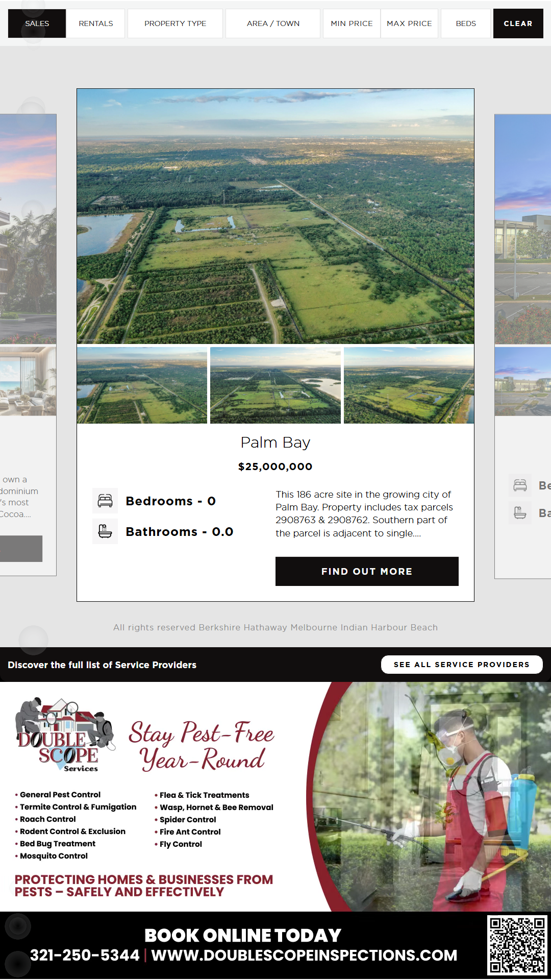This screenshot has height=980, width=551.
Task: Select the Sales filter tab
Action: [37, 23]
